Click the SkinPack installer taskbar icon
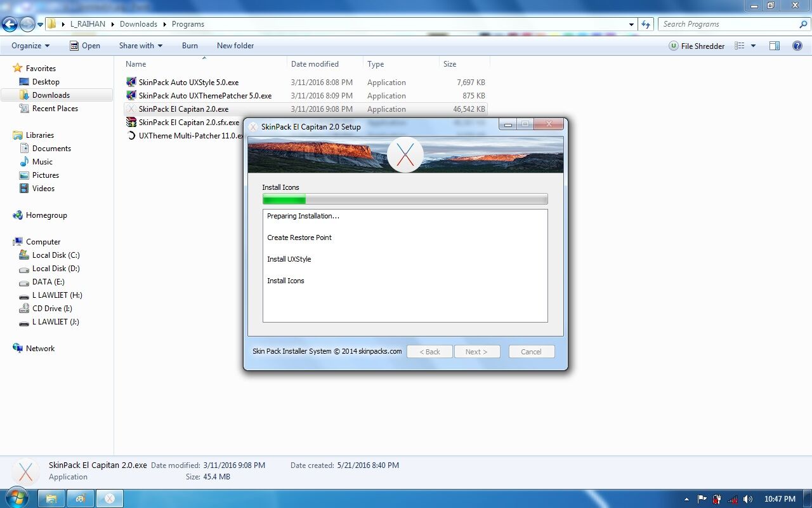This screenshot has height=508, width=812. pos(109,498)
